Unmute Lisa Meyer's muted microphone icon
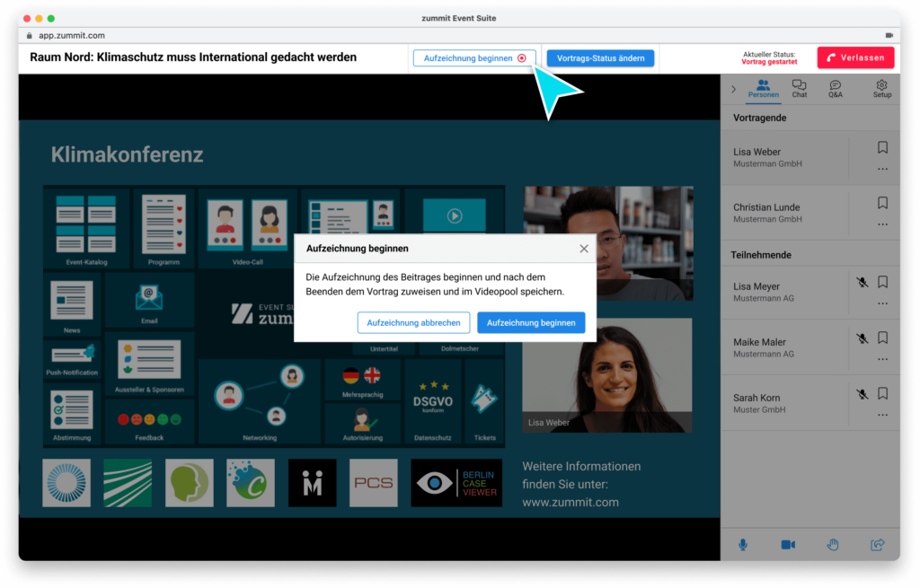 [x=862, y=282]
